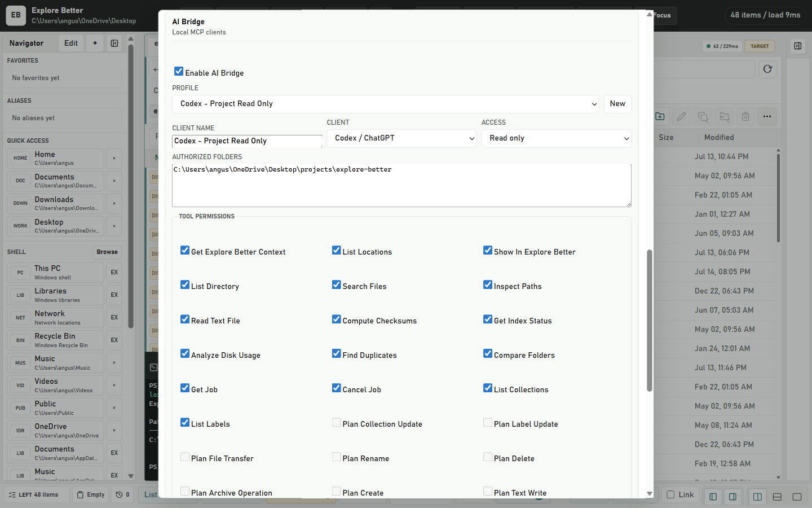Toggle the Compare Folders checkbox
812x508 pixels.
click(x=488, y=353)
